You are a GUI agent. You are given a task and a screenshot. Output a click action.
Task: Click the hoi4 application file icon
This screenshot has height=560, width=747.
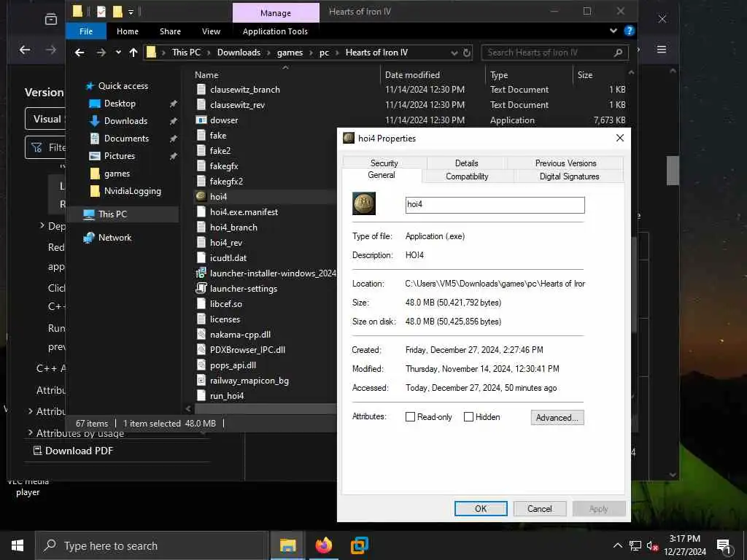201,196
